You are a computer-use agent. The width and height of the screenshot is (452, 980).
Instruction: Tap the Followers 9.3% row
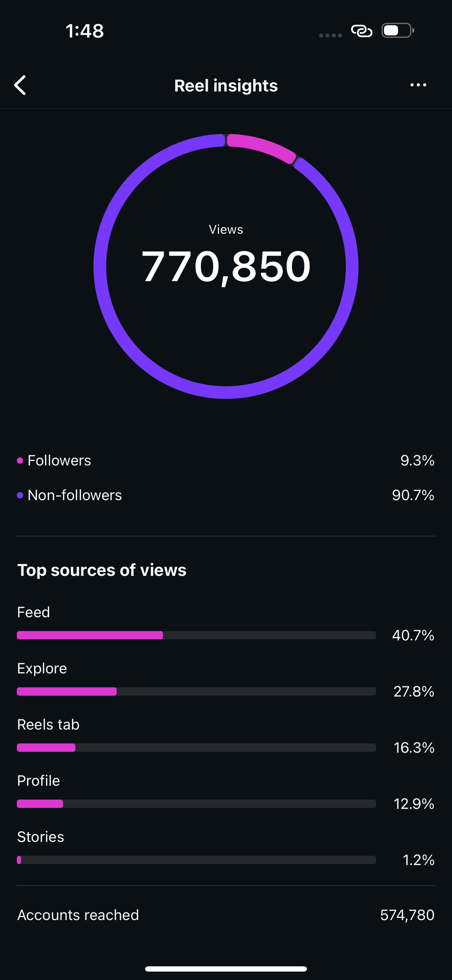226,461
